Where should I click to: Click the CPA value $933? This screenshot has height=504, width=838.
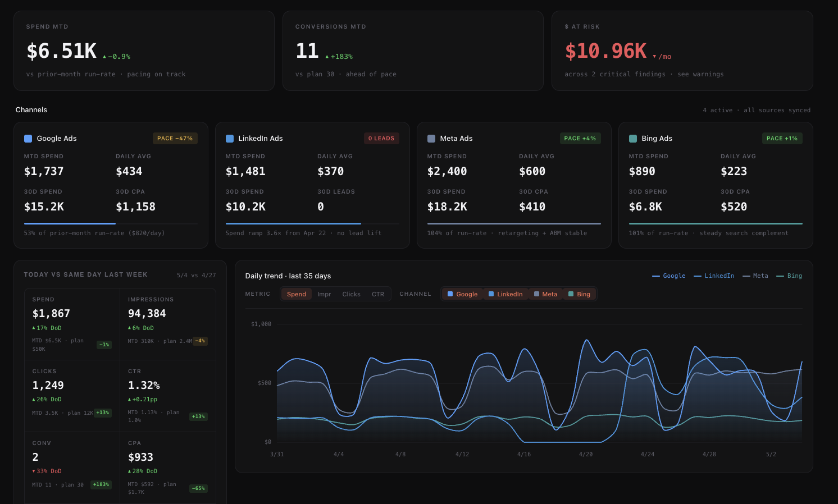pyautogui.click(x=140, y=457)
